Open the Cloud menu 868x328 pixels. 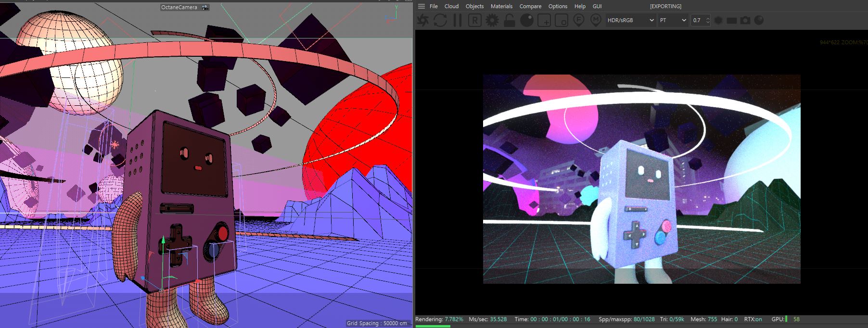(451, 6)
